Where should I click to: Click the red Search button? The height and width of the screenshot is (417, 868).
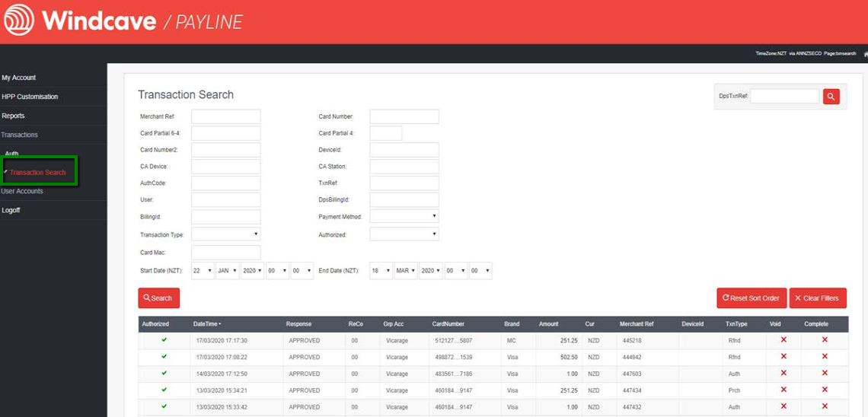tap(159, 298)
